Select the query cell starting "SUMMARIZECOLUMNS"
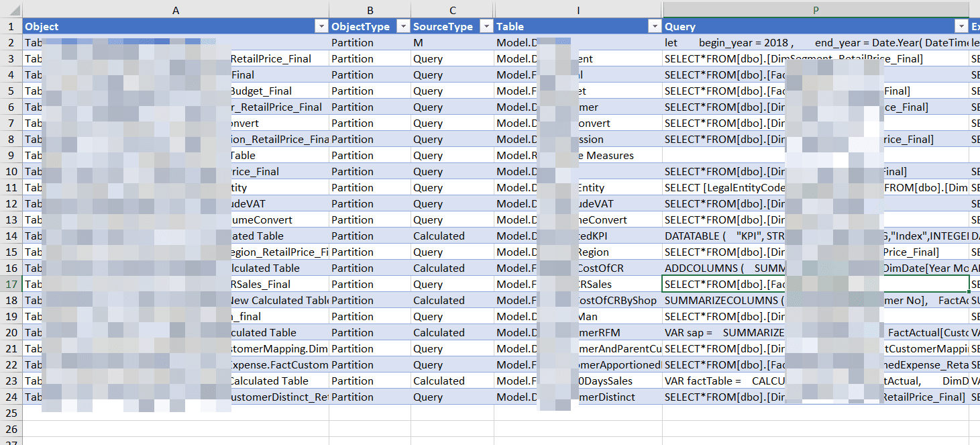980x445 pixels. pyautogui.click(x=816, y=300)
